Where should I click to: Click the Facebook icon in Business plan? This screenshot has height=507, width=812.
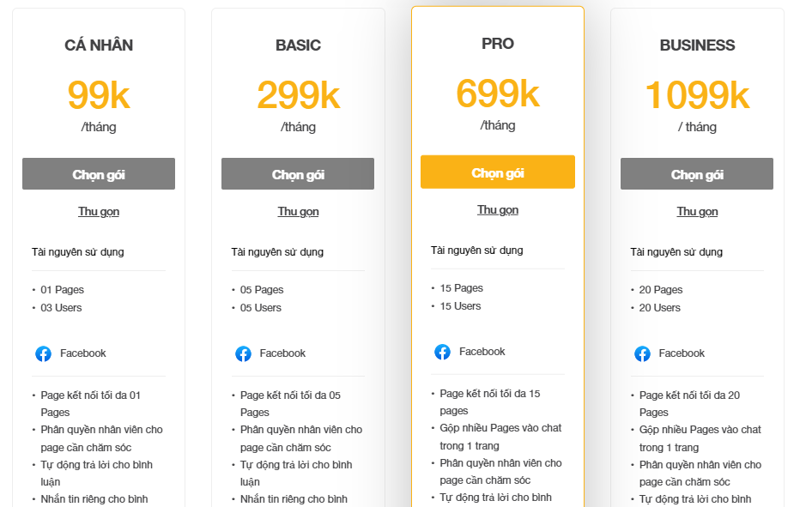[x=642, y=353]
